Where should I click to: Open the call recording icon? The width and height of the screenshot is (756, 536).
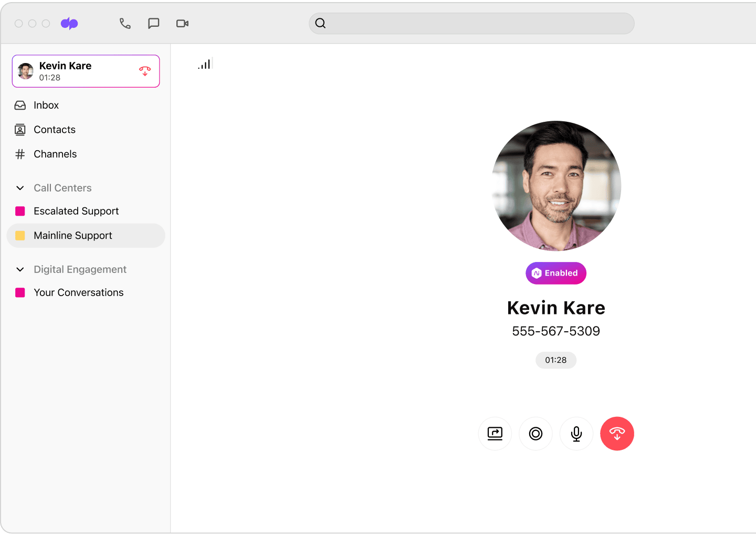coord(535,434)
